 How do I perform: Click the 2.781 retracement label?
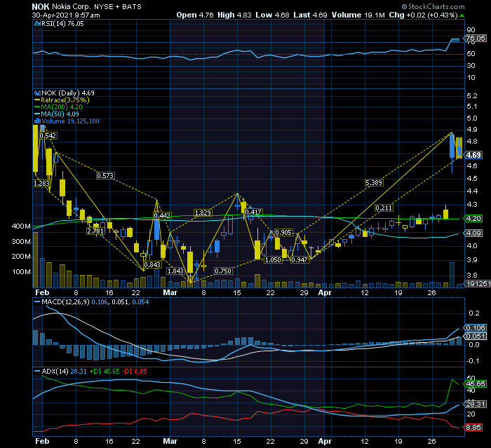pos(95,231)
